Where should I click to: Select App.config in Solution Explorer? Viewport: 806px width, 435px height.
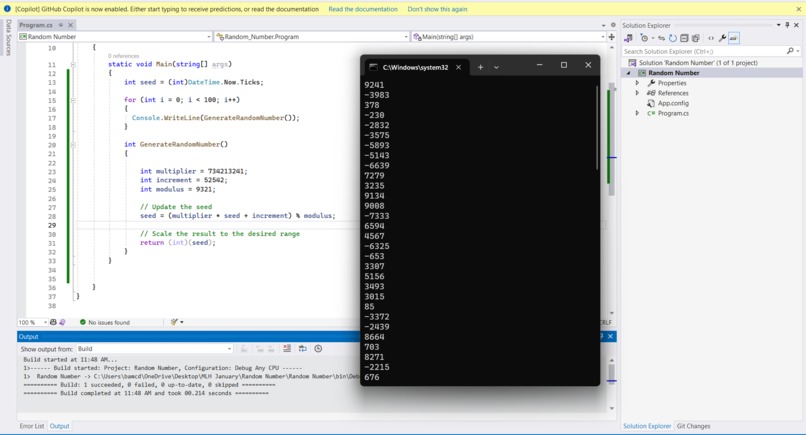click(x=673, y=103)
